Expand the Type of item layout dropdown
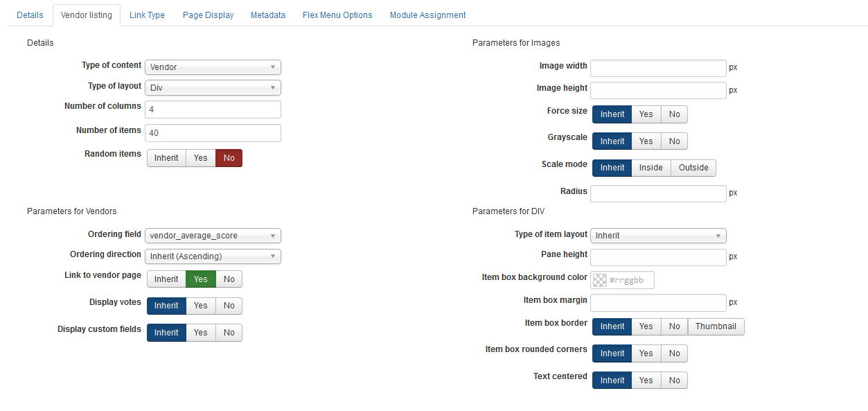Image resolution: width=868 pixels, height=411 pixels. pyautogui.click(x=658, y=236)
